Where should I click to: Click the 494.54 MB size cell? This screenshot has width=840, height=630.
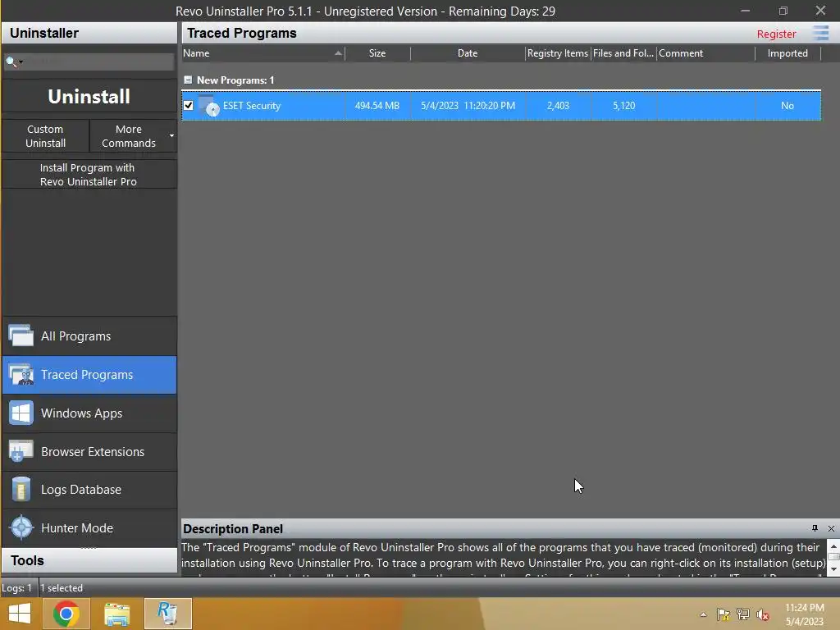(x=377, y=106)
